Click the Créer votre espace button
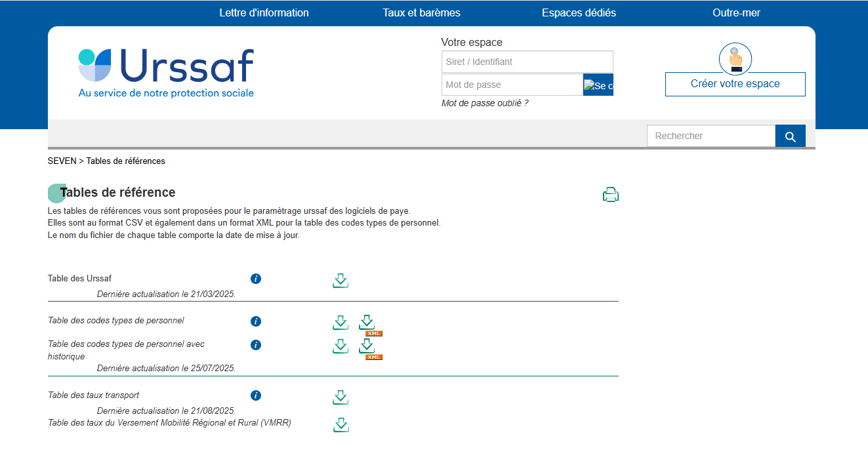This screenshot has width=868, height=463. pyautogui.click(x=735, y=84)
